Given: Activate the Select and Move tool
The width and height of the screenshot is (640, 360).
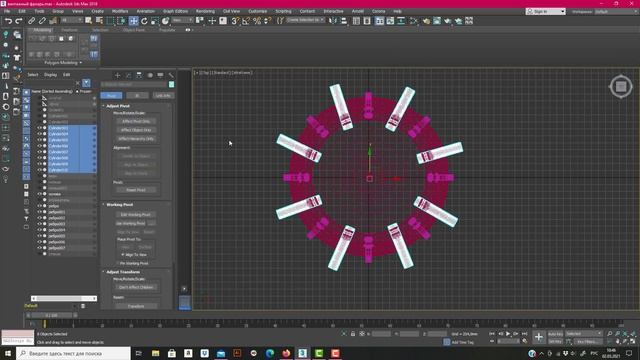Looking at the screenshot, I should (133, 21).
